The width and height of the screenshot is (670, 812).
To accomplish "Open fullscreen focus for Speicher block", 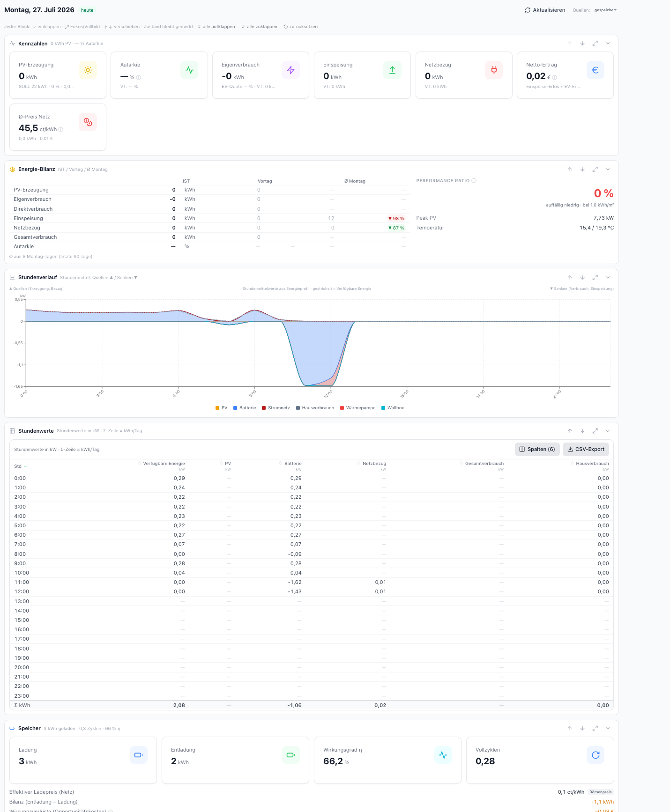I will point(595,729).
